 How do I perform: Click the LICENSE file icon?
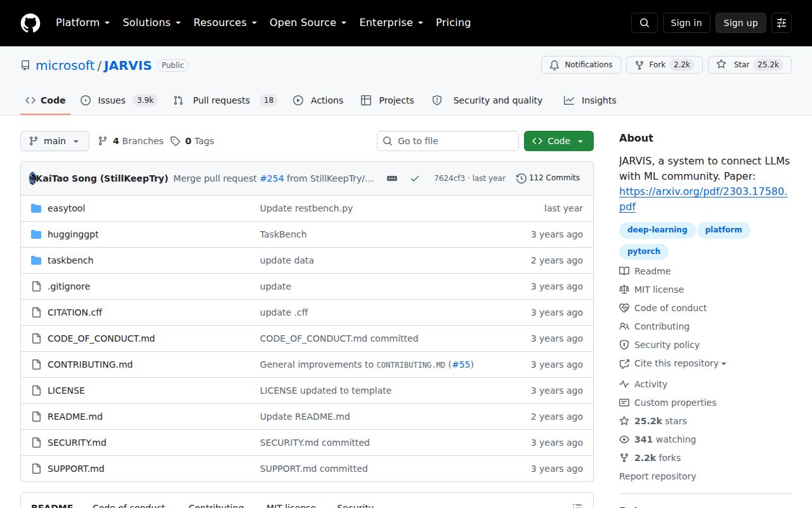tap(36, 391)
